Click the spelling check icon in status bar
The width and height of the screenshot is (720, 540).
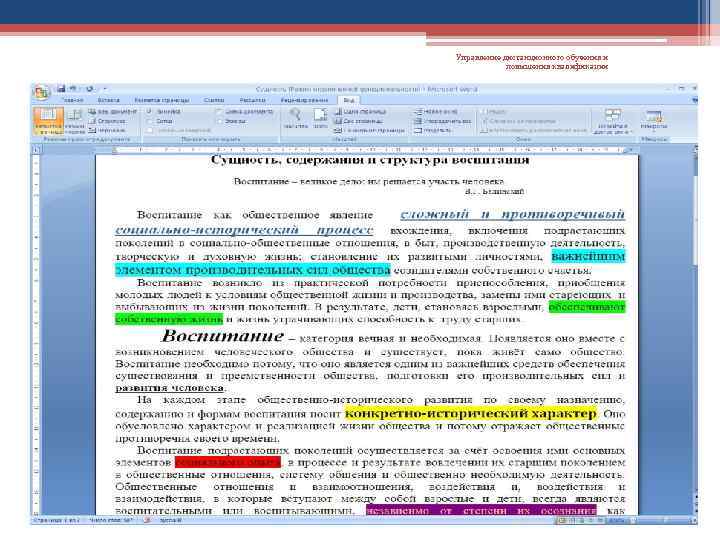(147, 520)
